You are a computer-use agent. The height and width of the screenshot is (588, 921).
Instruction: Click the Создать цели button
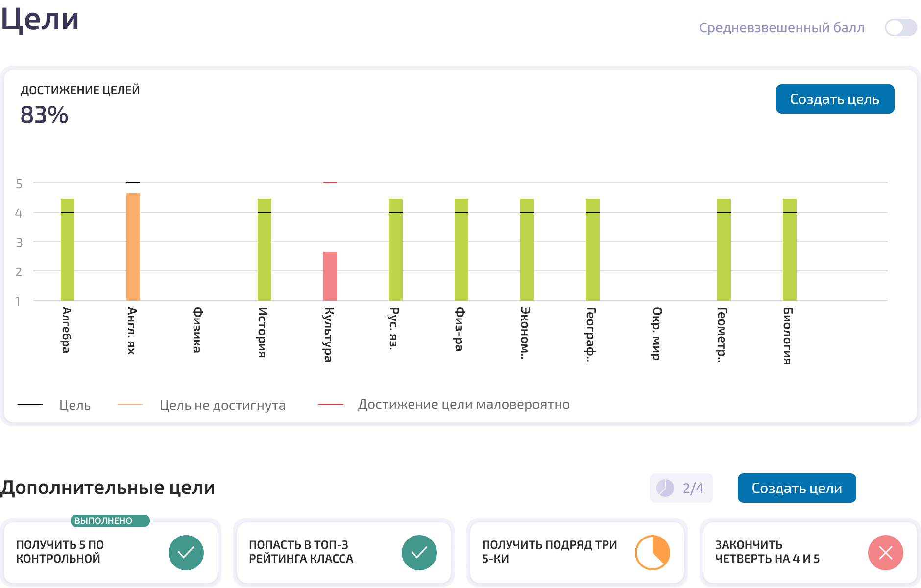[x=797, y=488]
